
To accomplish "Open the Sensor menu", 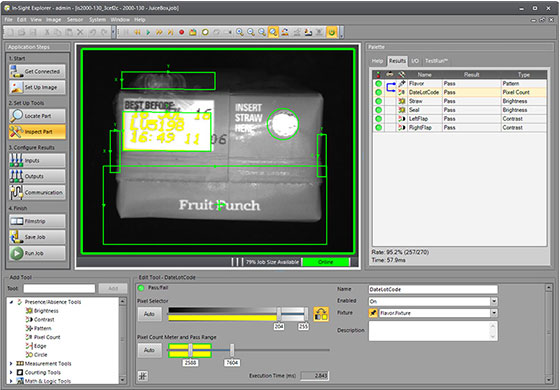I will click(x=75, y=20).
